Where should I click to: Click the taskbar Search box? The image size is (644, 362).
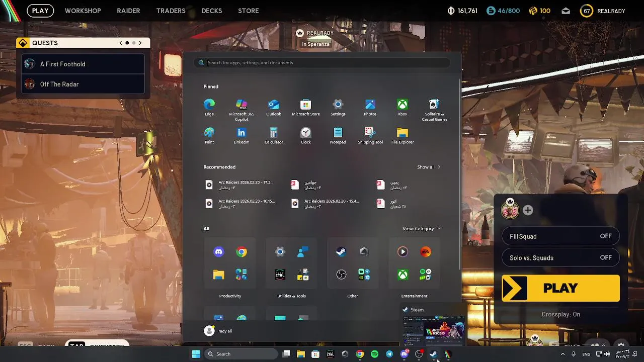241,354
